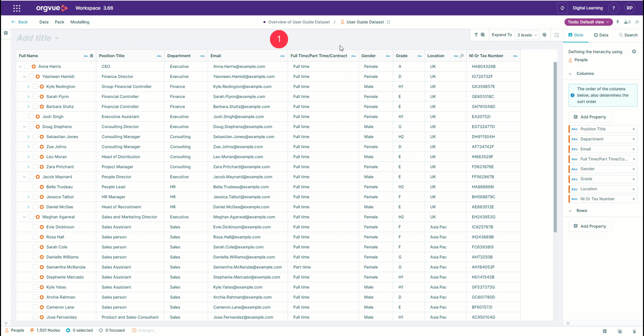Click the refresh sync icon in header
The image size is (644, 336).
point(562,8)
